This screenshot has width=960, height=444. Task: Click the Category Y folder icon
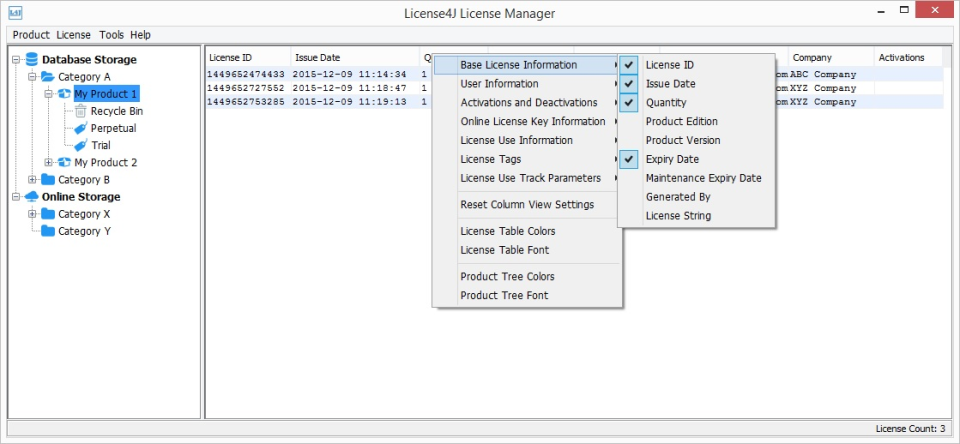point(48,231)
